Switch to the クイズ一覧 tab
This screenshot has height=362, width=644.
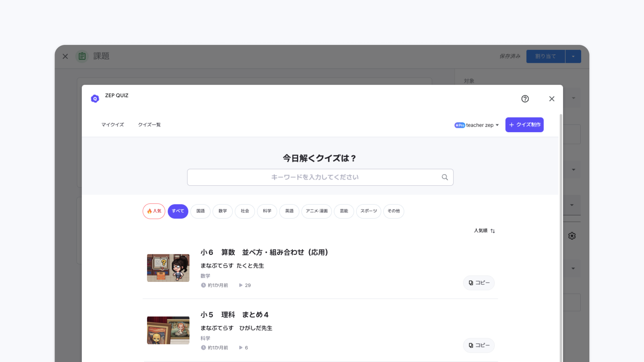pos(149,125)
